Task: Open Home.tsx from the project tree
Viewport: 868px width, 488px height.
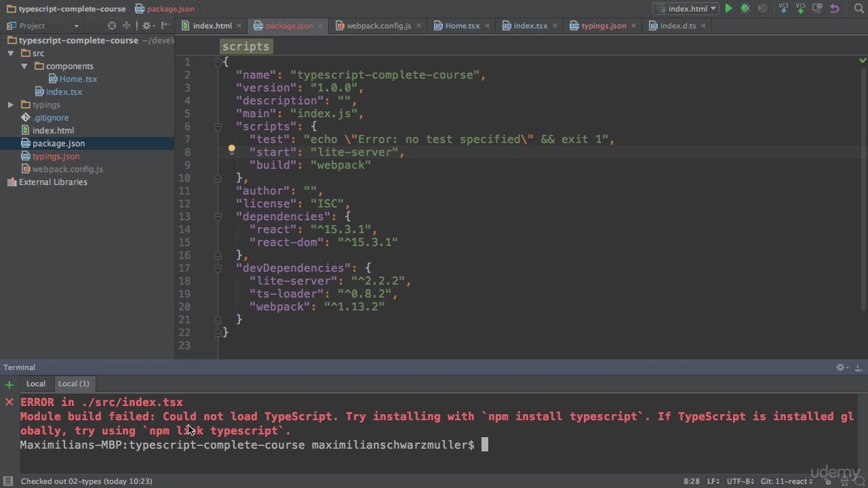Action: (x=78, y=79)
